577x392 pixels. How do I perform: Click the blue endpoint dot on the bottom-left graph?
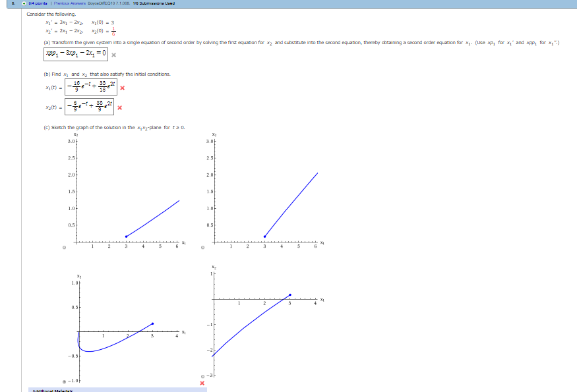coord(152,323)
